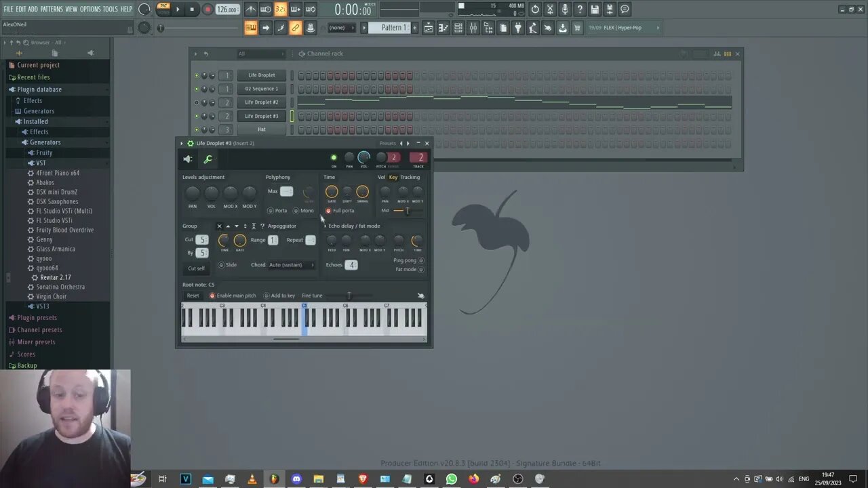Image resolution: width=868 pixels, height=488 pixels.
Task: Click the Reset root note button
Action: (x=193, y=296)
